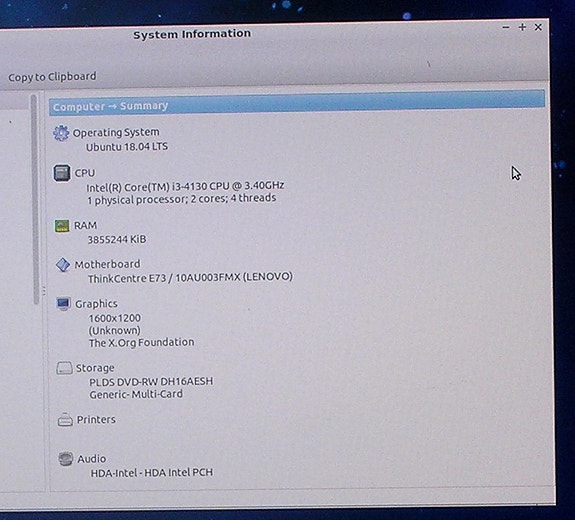Image resolution: width=575 pixels, height=520 pixels.
Task: Click the Graphics monitor icon
Action: (63, 304)
